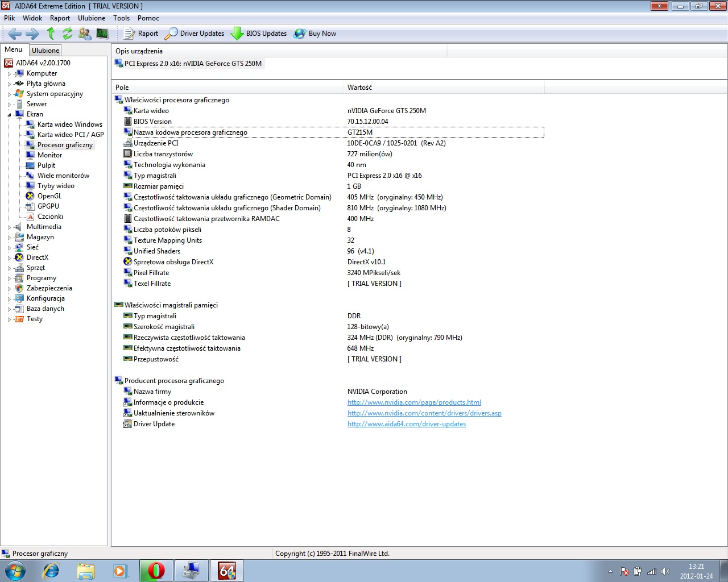
Task: Select Karta wideo PCI / AGP in the tree
Action: click(71, 135)
